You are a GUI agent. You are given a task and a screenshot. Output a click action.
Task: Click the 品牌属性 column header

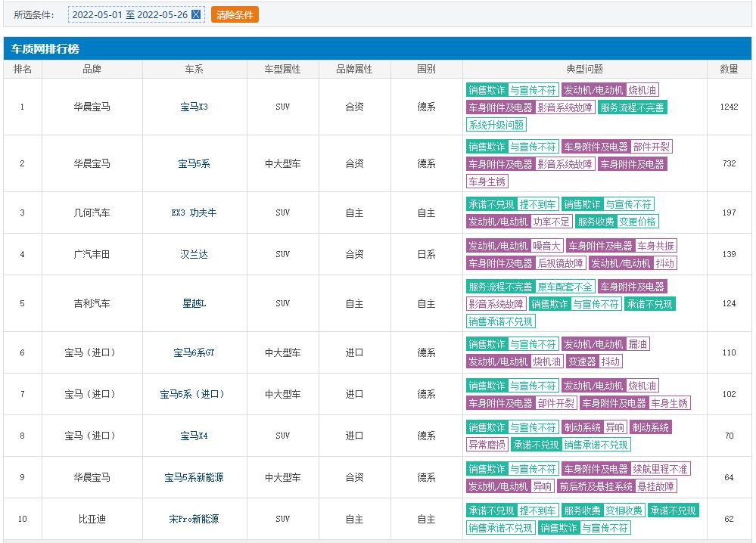(x=354, y=69)
